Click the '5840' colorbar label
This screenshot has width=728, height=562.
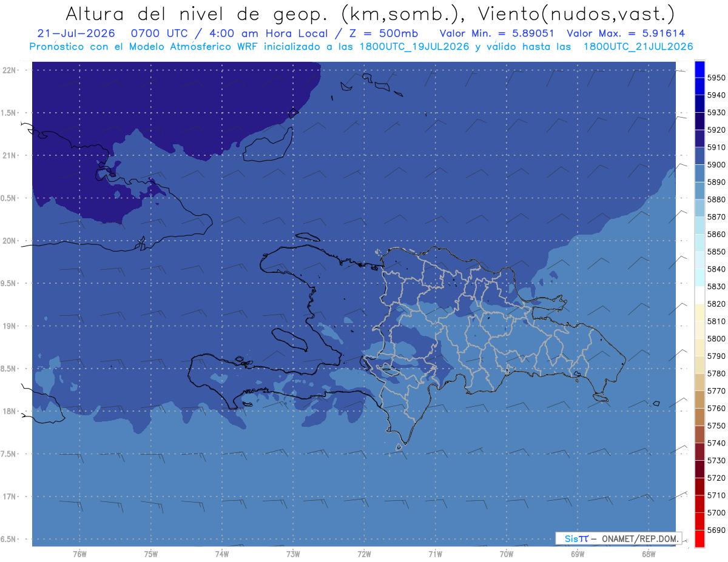(x=716, y=269)
